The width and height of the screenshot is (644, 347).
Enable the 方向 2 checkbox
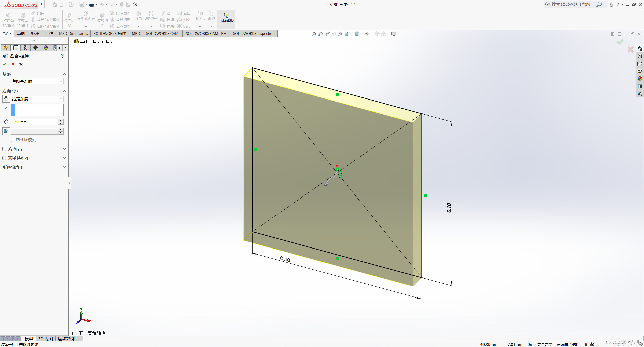click(4, 149)
